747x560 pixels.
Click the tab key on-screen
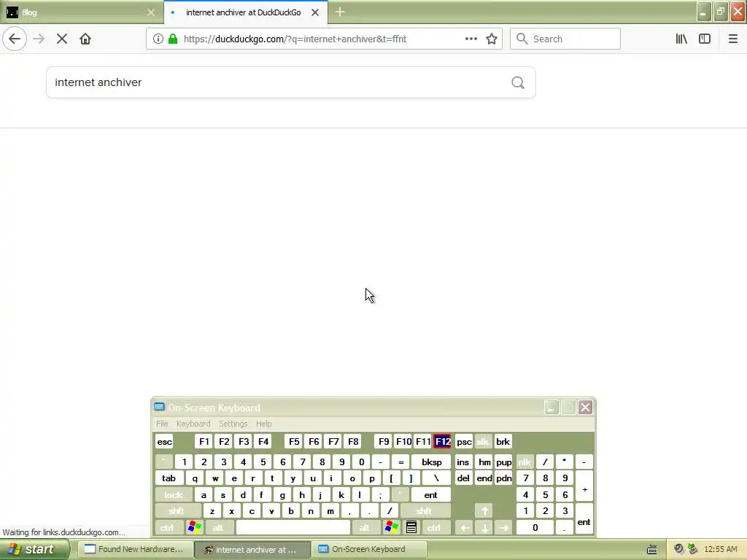click(x=169, y=478)
